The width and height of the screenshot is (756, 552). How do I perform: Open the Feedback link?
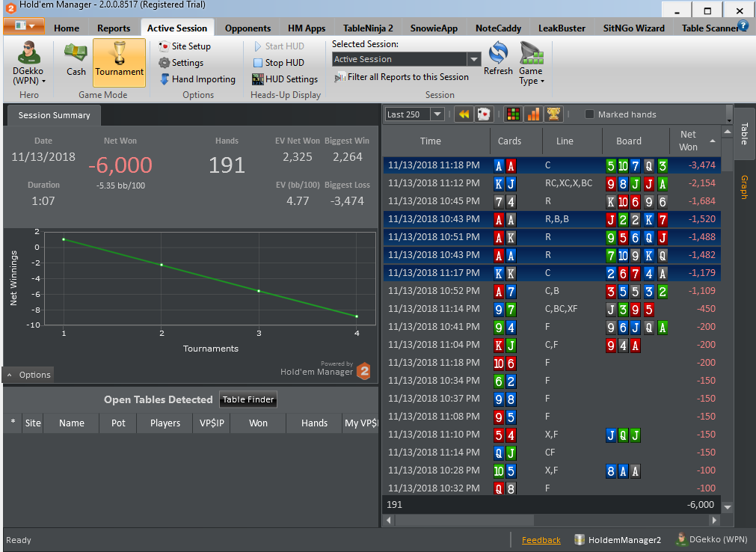541,540
